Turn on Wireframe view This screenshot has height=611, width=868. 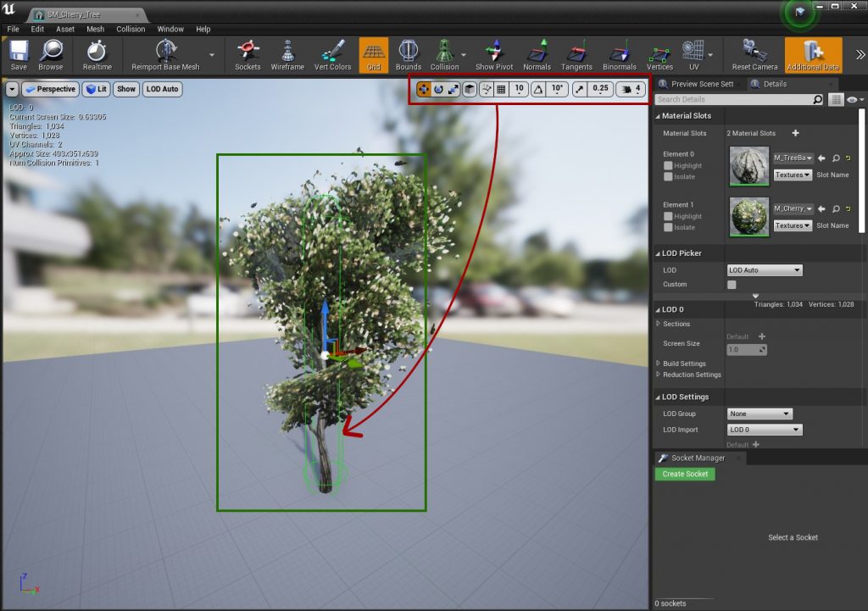287,55
